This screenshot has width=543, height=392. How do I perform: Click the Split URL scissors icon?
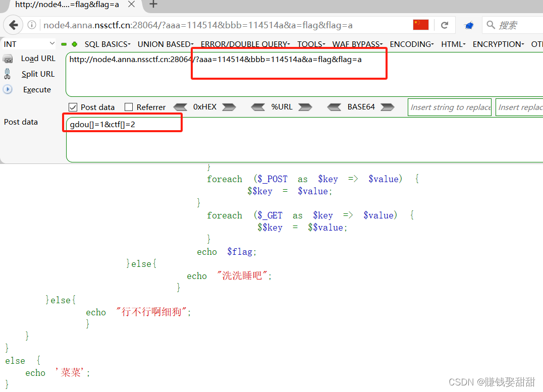tap(8, 74)
